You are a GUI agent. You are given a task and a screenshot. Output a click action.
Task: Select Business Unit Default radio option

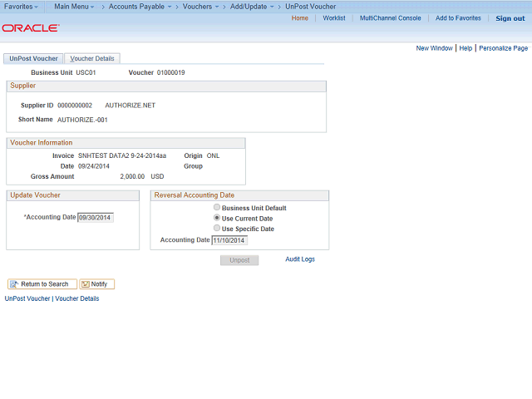tap(217, 207)
